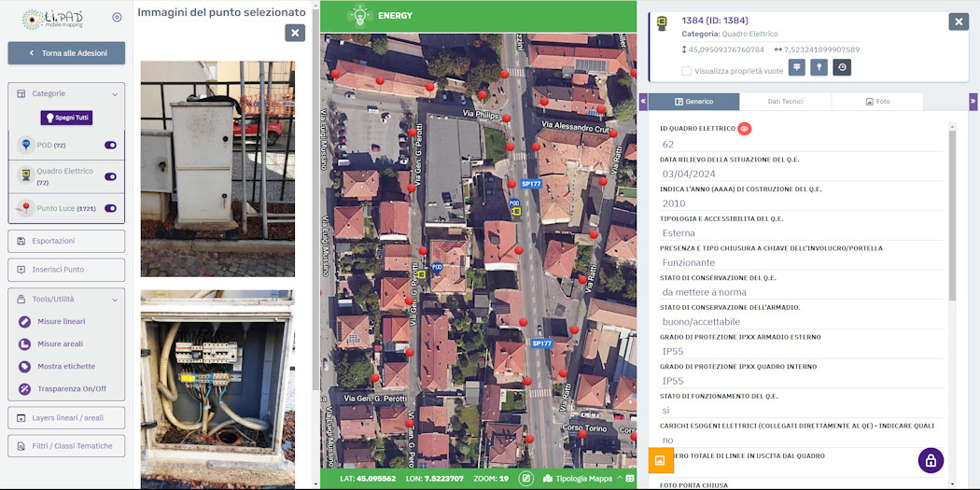The height and width of the screenshot is (490, 980).
Task: Click the target icon beside LiPAD logo
Action: point(117,17)
